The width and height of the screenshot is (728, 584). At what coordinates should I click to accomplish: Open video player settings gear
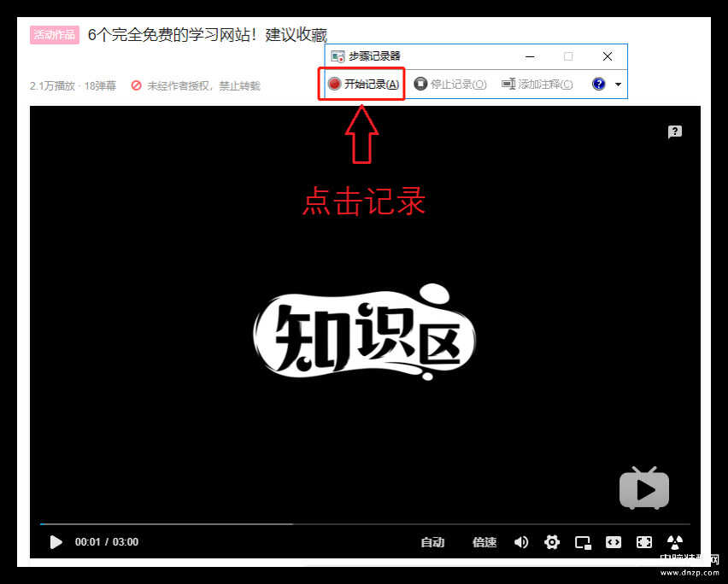pyautogui.click(x=552, y=542)
